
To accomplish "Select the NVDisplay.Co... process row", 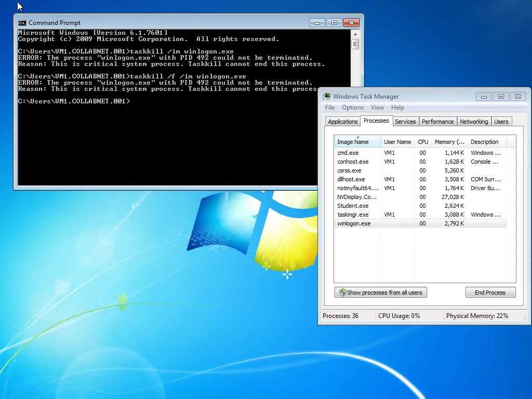I will (x=420, y=197).
